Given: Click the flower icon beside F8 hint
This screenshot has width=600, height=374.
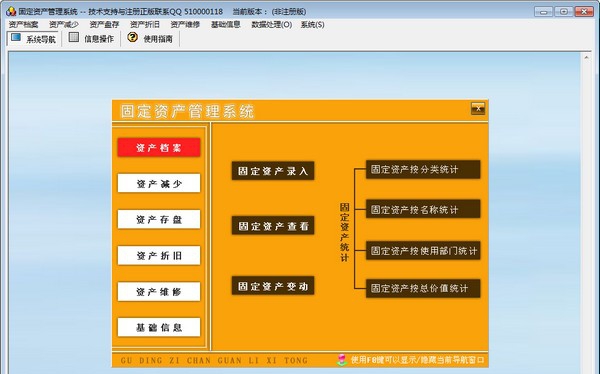Looking at the screenshot, I should point(342,360).
